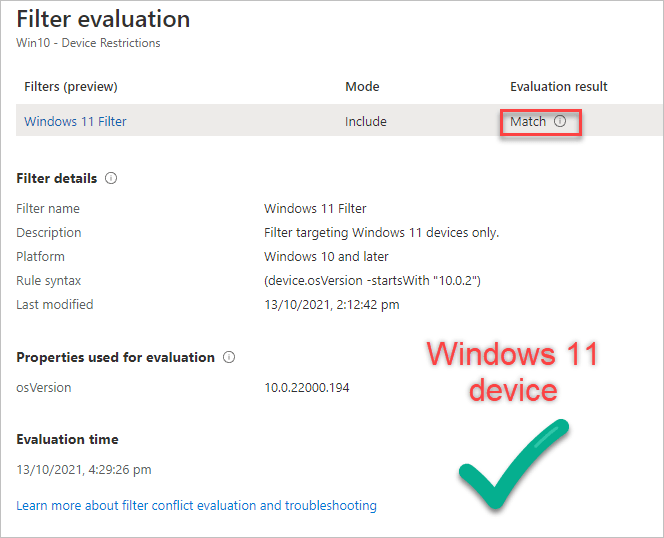Click description text Filter targeting Windows 11 devices only

[382, 233]
